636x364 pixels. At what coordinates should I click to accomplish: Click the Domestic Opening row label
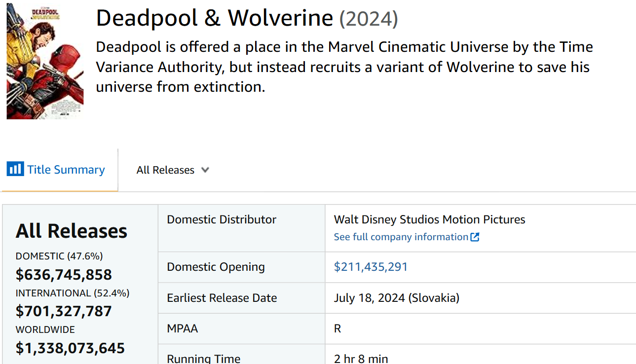coord(216,267)
